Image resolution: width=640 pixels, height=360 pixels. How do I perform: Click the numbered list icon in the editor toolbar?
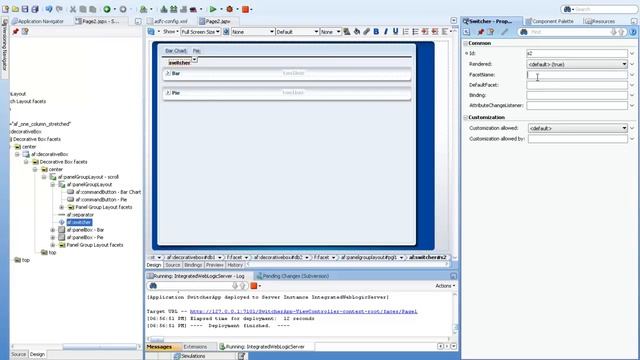coord(405,31)
